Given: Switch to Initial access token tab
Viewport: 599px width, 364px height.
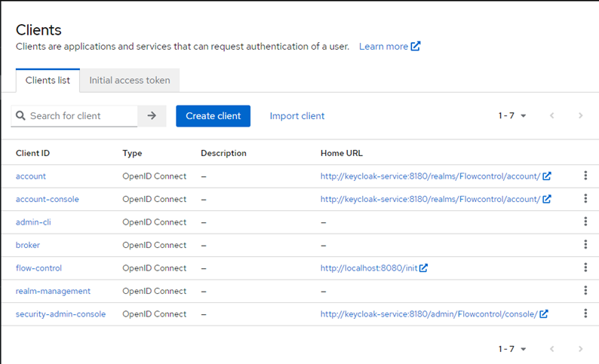Looking at the screenshot, I should (130, 81).
